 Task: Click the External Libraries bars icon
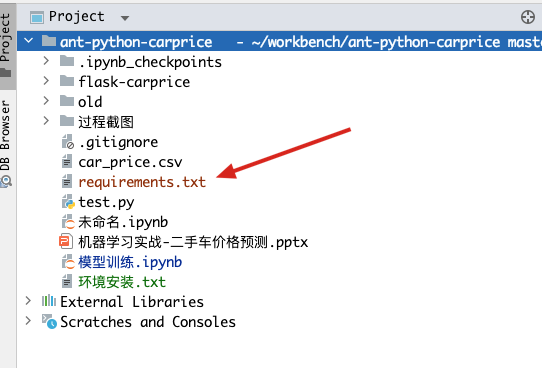pyautogui.click(x=49, y=301)
